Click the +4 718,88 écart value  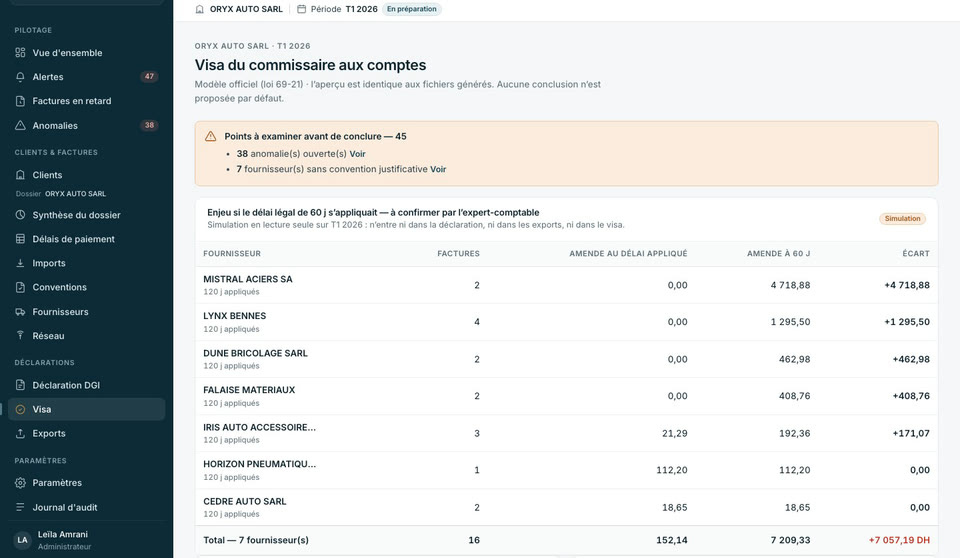(x=907, y=285)
